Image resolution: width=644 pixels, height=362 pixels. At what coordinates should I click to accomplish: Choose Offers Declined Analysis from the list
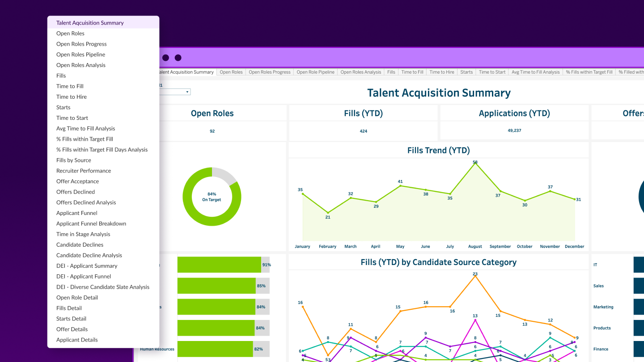(x=86, y=202)
